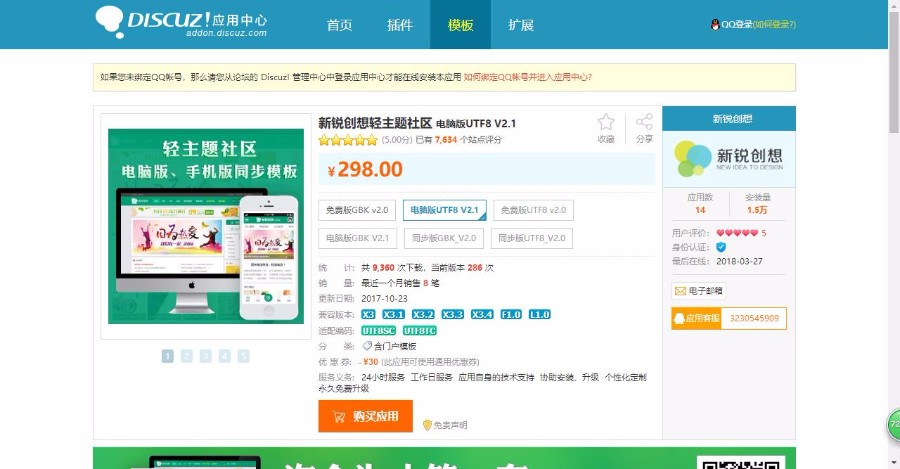Screen dimensions: 900x469
Task: Click the L1.0 compatibility badge
Action: (540, 315)
